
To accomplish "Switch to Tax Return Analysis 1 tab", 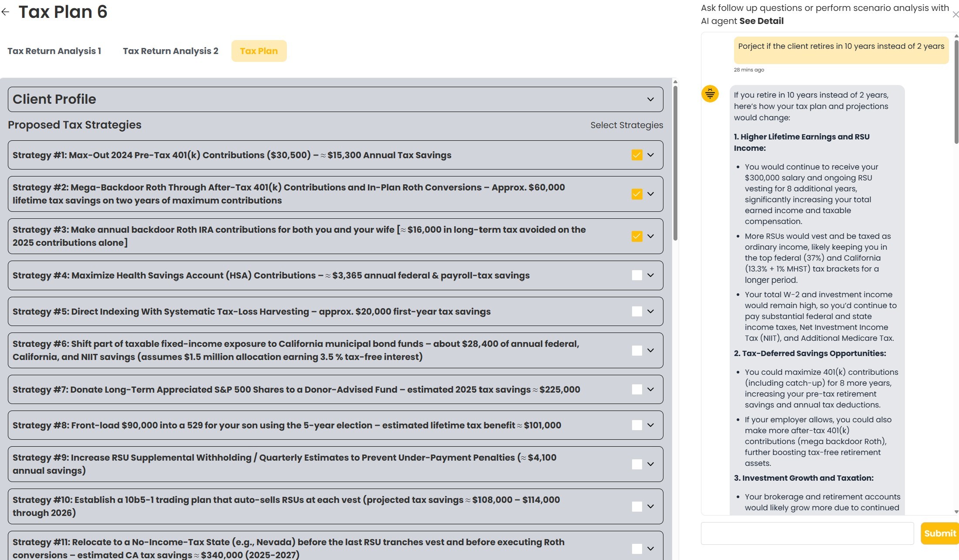I will pyautogui.click(x=54, y=51).
